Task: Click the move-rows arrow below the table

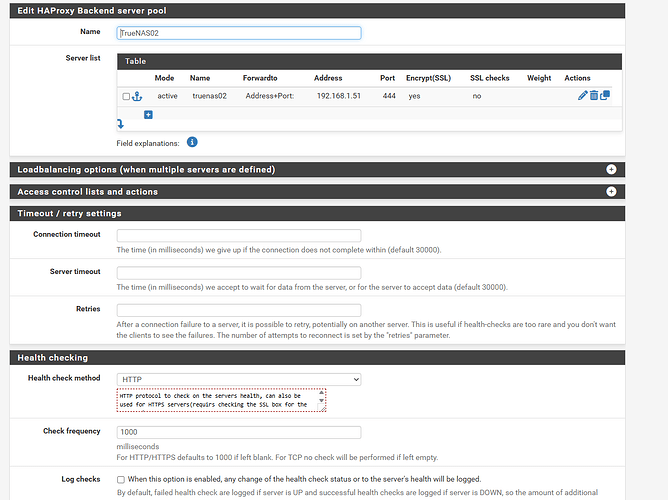Action: [x=121, y=124]
